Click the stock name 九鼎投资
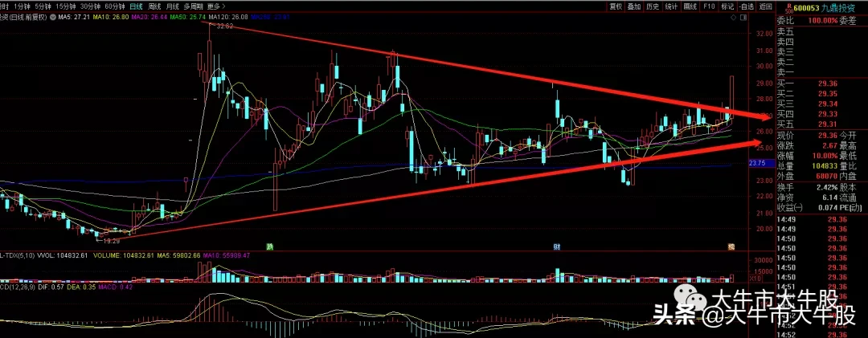The height and width of the screenshot is (338, 868). 838,8
